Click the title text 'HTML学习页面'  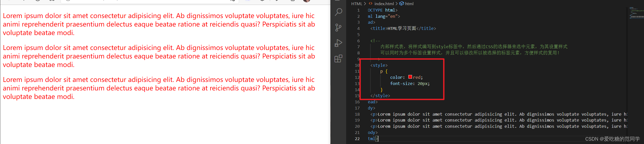click(402, 28)
